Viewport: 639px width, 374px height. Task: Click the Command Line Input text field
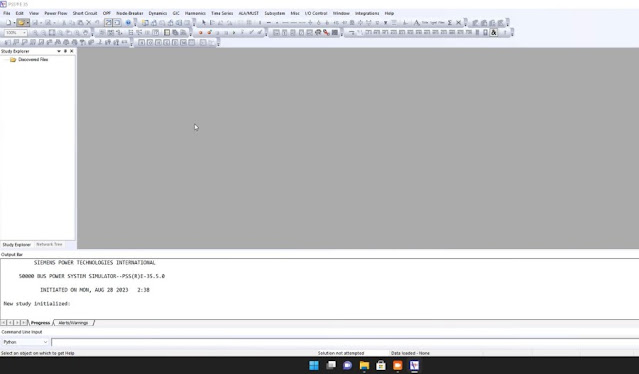point(345,342)
